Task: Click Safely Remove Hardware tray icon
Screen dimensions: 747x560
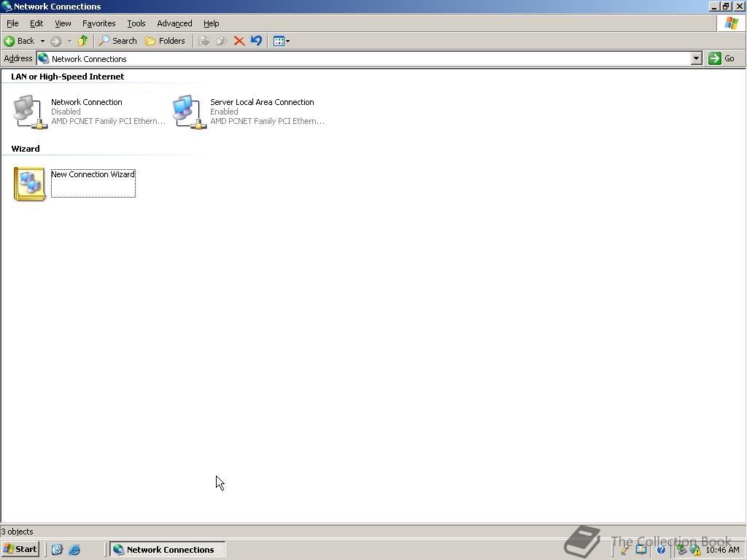Action: 682,550
